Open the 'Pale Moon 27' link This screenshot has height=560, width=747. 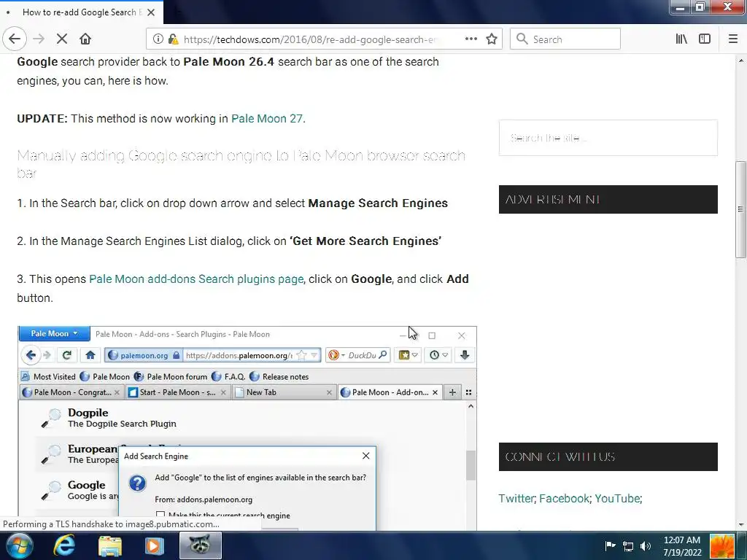coord(267,119)
